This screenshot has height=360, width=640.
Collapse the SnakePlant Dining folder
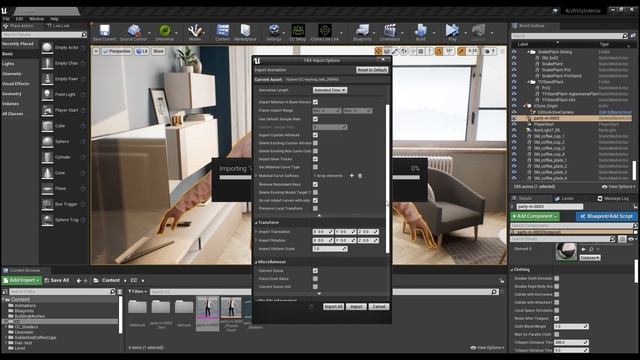(528, 52)
